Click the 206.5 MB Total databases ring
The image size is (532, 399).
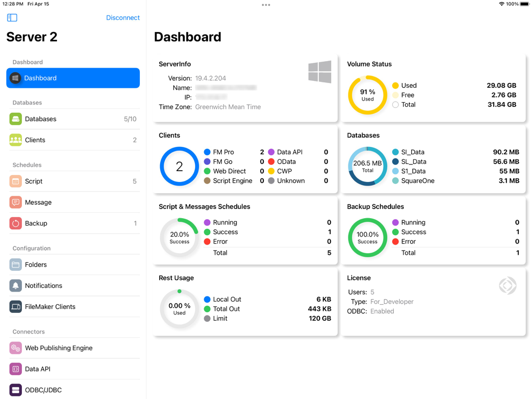coord(368,166)
